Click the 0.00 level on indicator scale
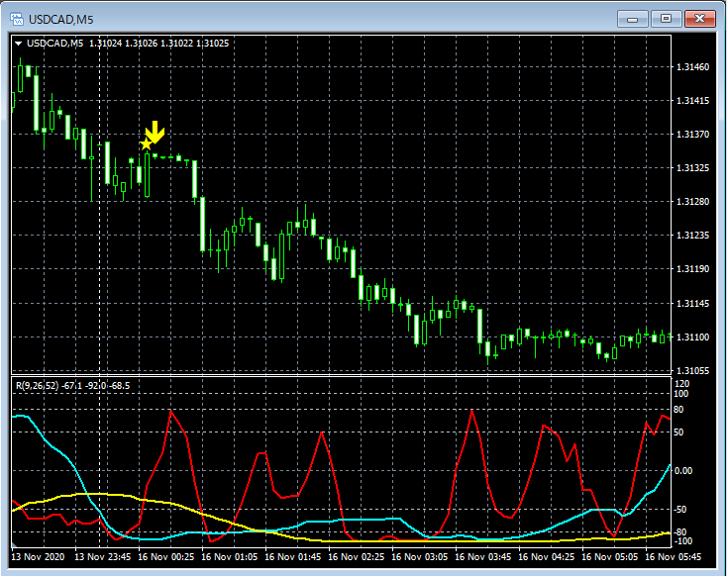Image resolution: width=728 pixels, height=576 pixels. coord(684,470)
